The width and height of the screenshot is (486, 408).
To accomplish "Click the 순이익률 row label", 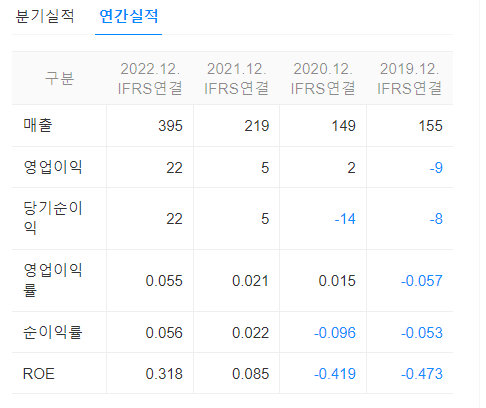I will [53, 332].
